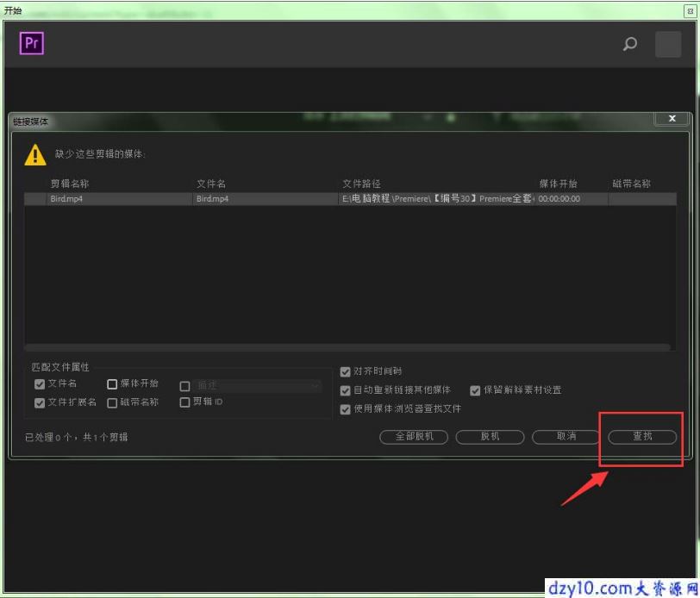Uncheck 保留解释素材设置 option
Viewport: 700px width, 598px height.
pos(475,390)
